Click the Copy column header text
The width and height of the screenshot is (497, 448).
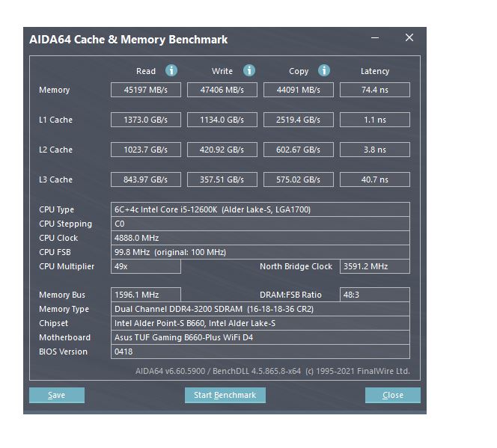pos(299,72)
